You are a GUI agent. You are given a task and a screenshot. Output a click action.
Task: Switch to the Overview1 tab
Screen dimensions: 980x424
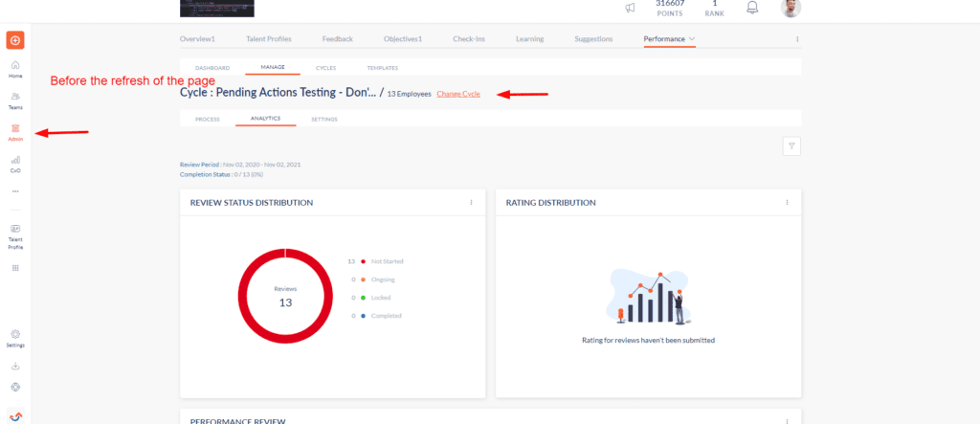[197, 39]
